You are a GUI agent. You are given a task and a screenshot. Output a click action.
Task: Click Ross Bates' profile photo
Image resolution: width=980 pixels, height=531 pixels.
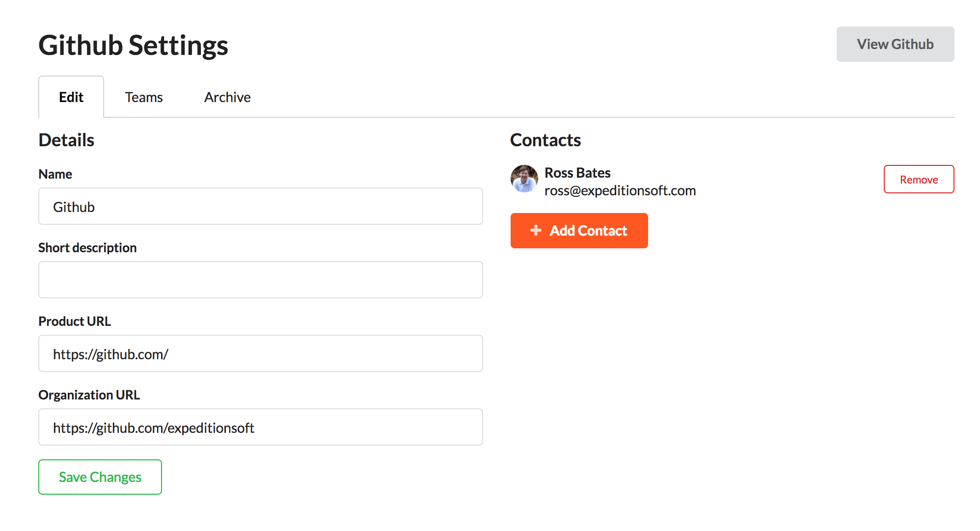point(524,179)
